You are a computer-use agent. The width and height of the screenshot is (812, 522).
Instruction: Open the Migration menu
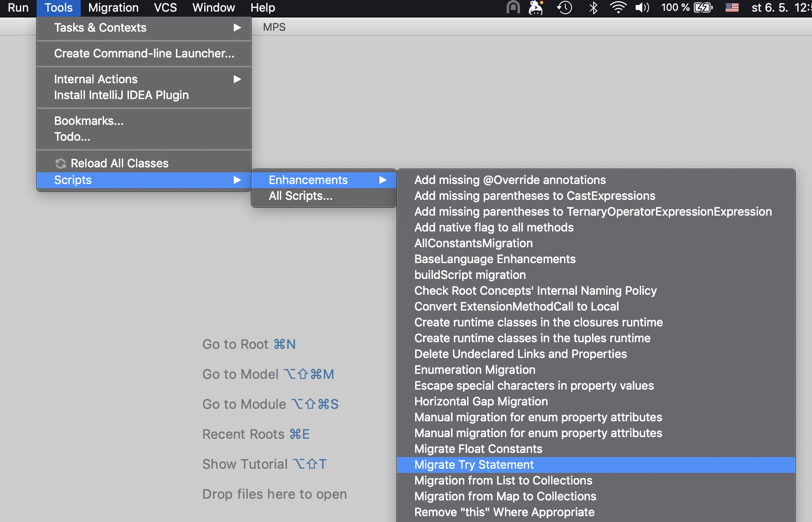pos(113,7)
